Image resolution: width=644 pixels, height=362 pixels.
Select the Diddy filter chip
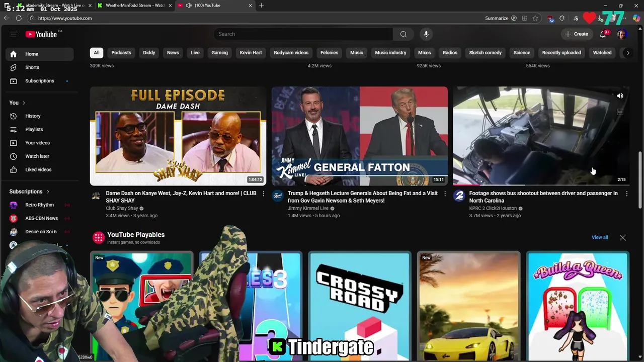pyautogui.click(x=149, y=53)
